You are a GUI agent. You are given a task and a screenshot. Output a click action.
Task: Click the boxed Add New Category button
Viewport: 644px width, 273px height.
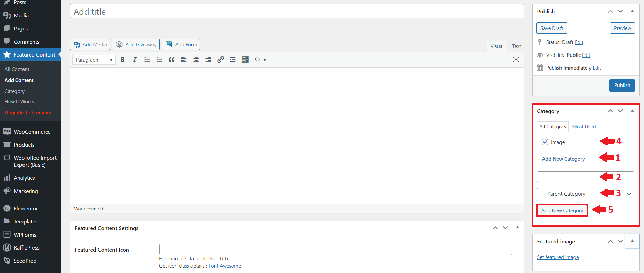562,211
